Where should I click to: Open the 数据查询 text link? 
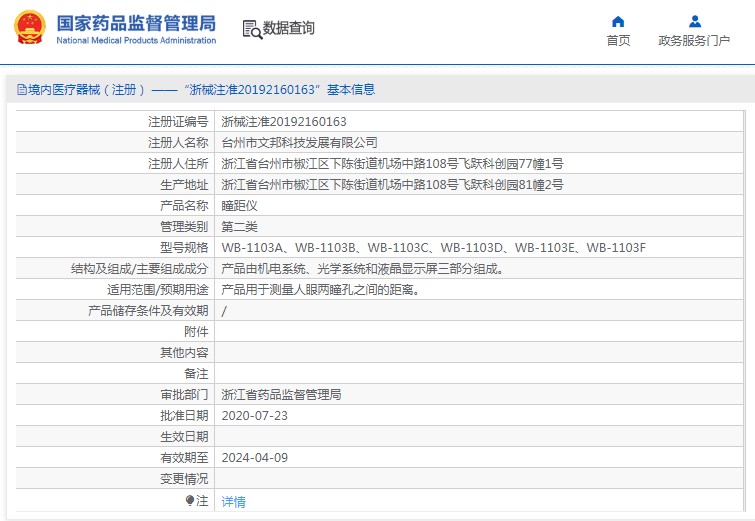point(289,29)
